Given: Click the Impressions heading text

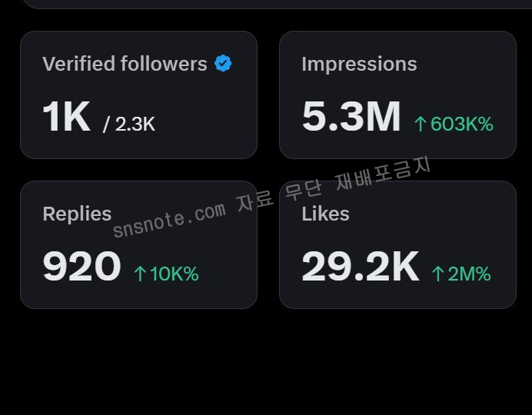Looking at the screenshot, I should point(359,64).
